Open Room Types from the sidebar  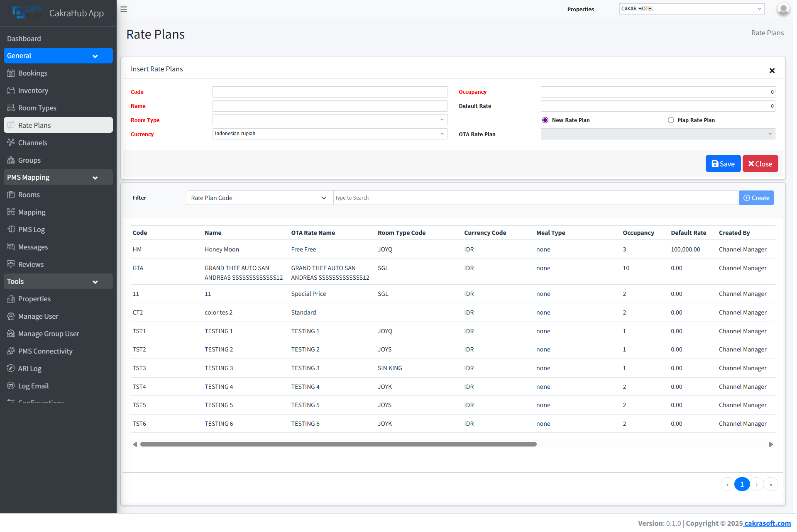[x=37, y=108]
